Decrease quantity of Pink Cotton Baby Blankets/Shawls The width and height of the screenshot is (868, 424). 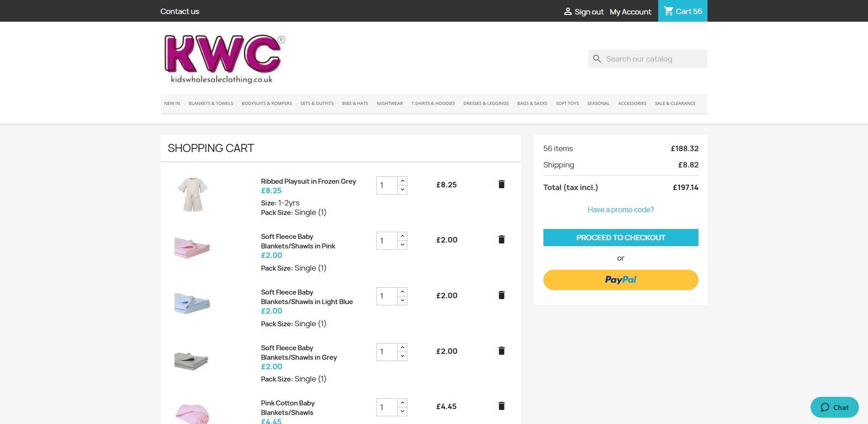tap(402, 411)
